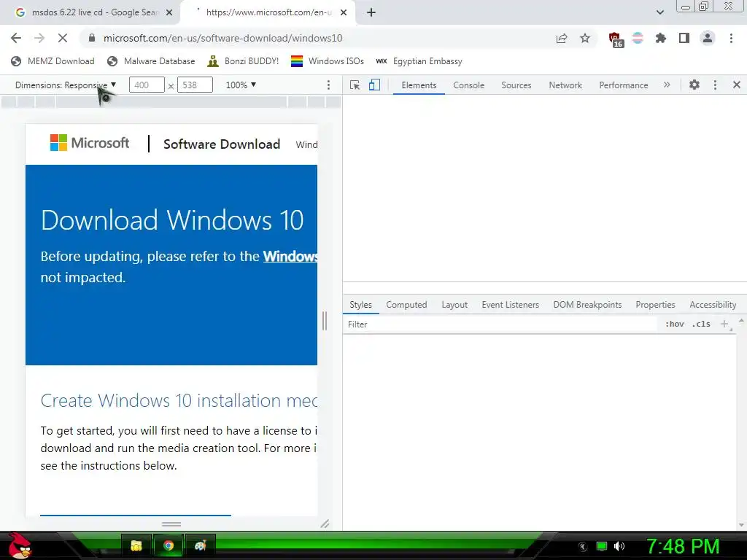Close the microsoft.com tab
Screen dimensions: 747x560
coord(344,12)
